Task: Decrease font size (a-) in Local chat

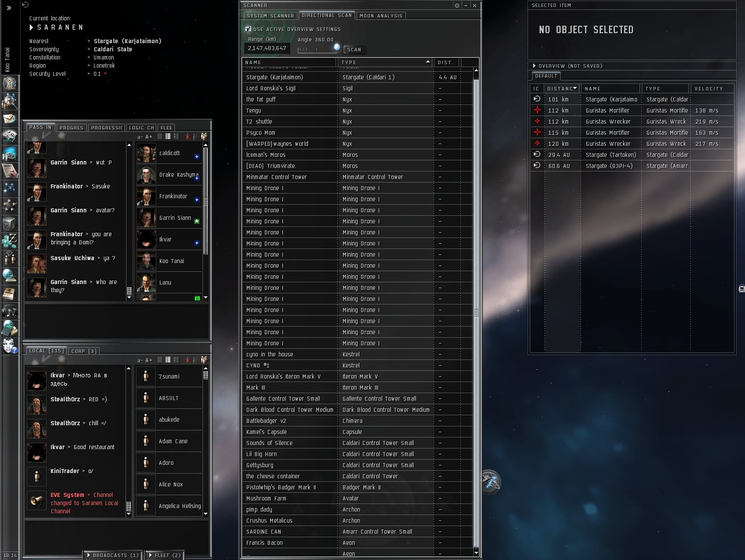Action: [x=140, y=360]
